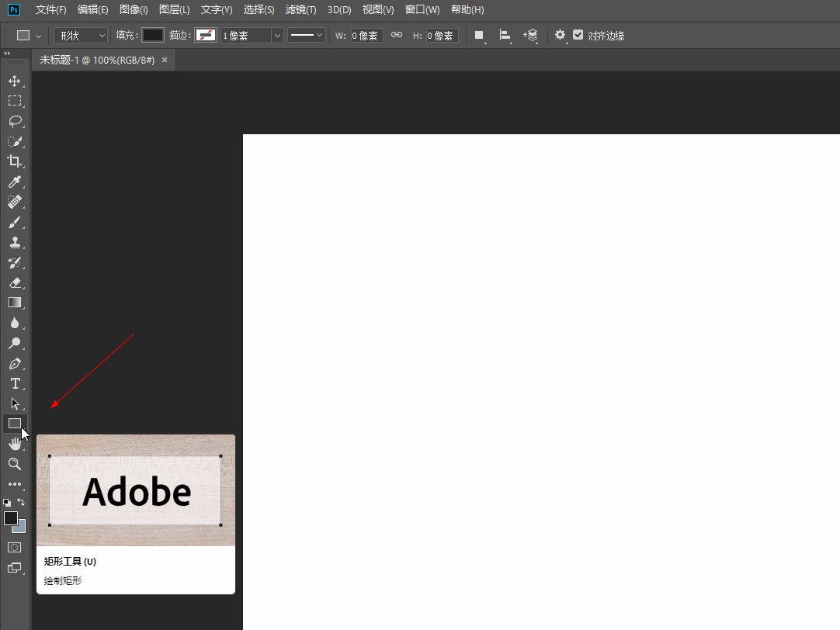Open the 3D(D) menu
The height and width of the screenshot is (630, 840).
pos(339,9)
